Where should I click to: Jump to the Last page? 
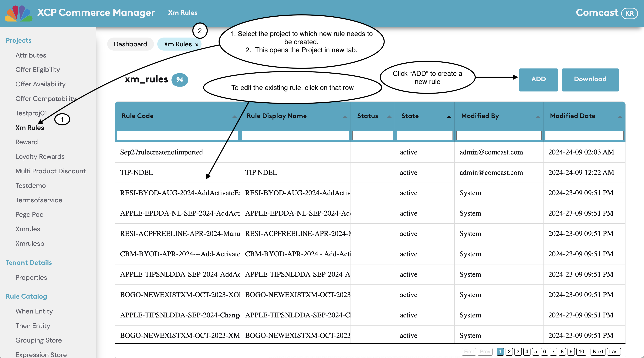[x=614, y=352]
